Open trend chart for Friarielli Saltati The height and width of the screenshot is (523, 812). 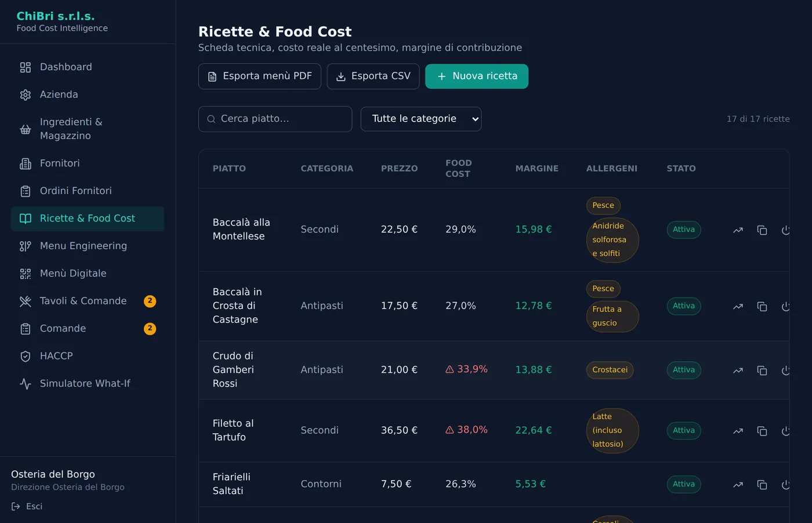tap(738, 485)
